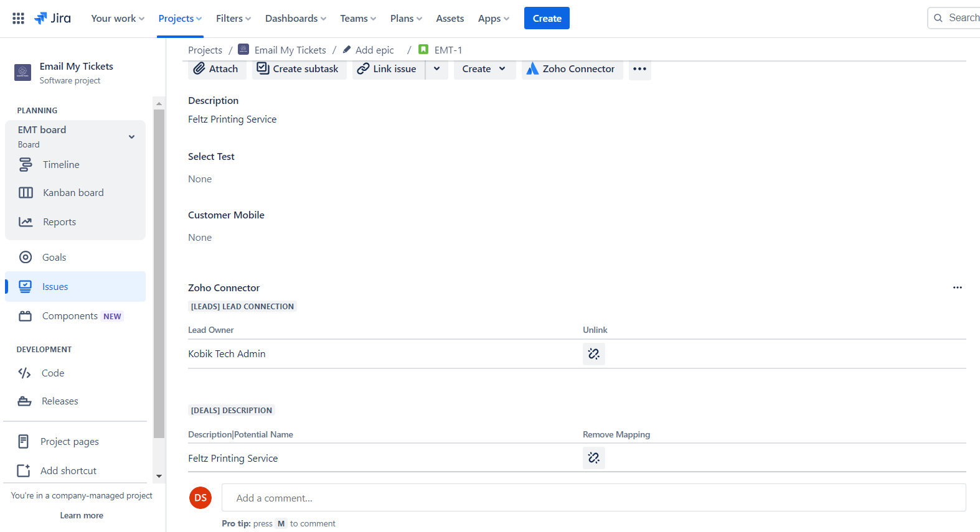Click the Project pages icon
The image size is (980, 532).
24,442
